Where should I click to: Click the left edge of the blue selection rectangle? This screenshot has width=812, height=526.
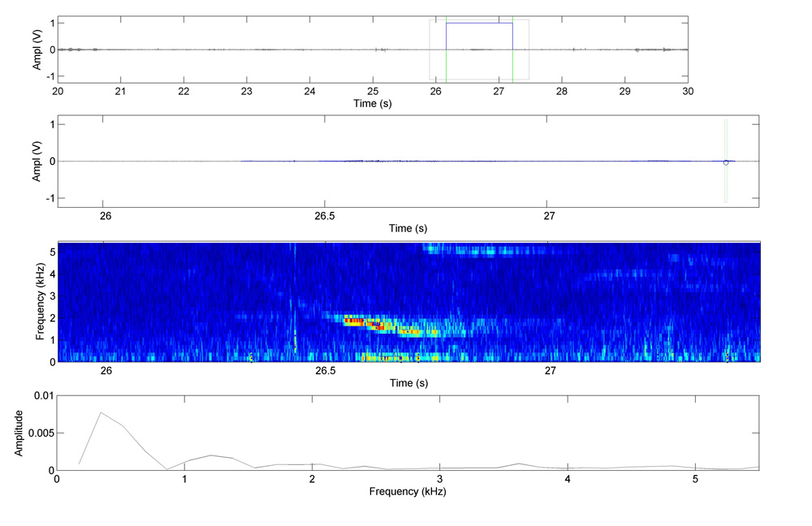point(446,49)
